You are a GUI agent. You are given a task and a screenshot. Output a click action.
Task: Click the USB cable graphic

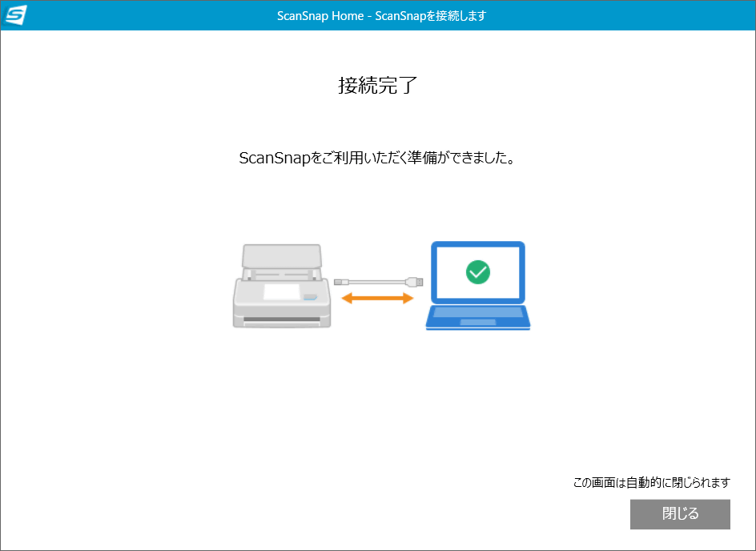click(379, 282)
